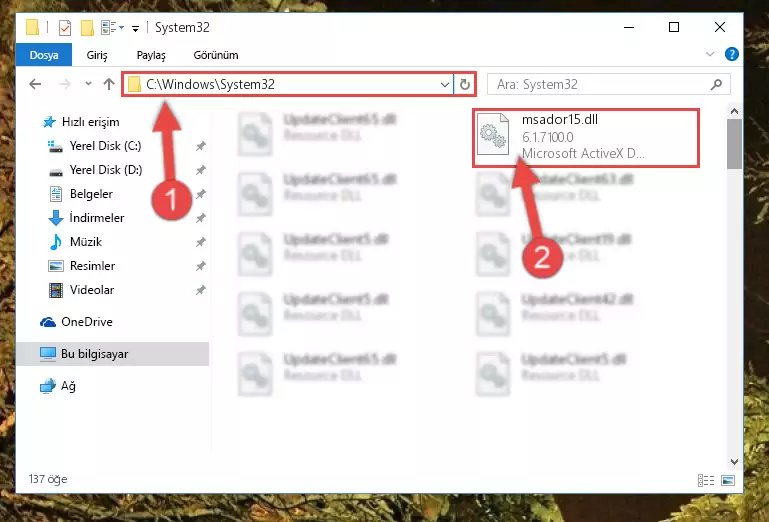Screen dimensions: 769x522
Task: Expand the ribbon with the chevron
Action: [710, 54]
